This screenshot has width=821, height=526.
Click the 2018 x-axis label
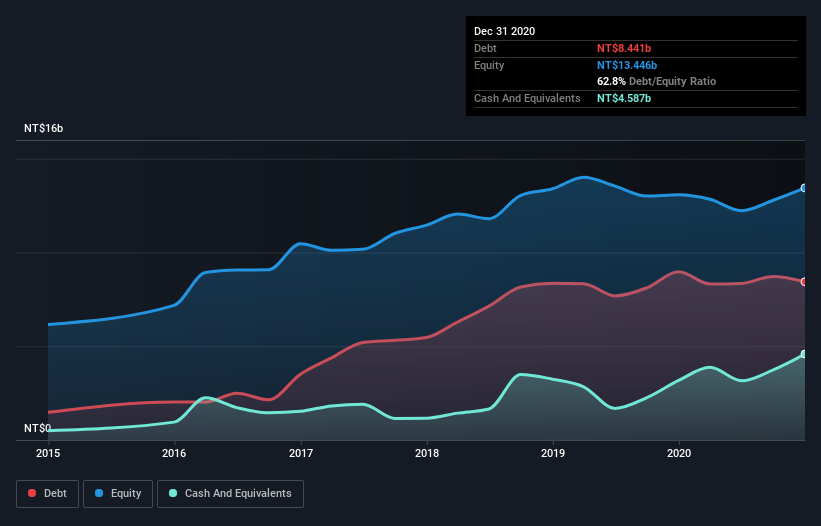[x=427, y=453]
